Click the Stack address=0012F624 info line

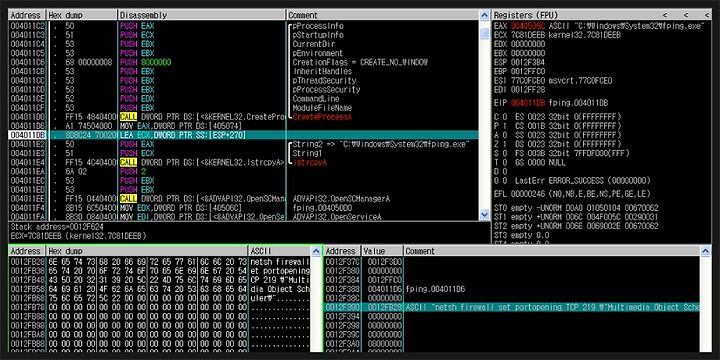[57, 227]
